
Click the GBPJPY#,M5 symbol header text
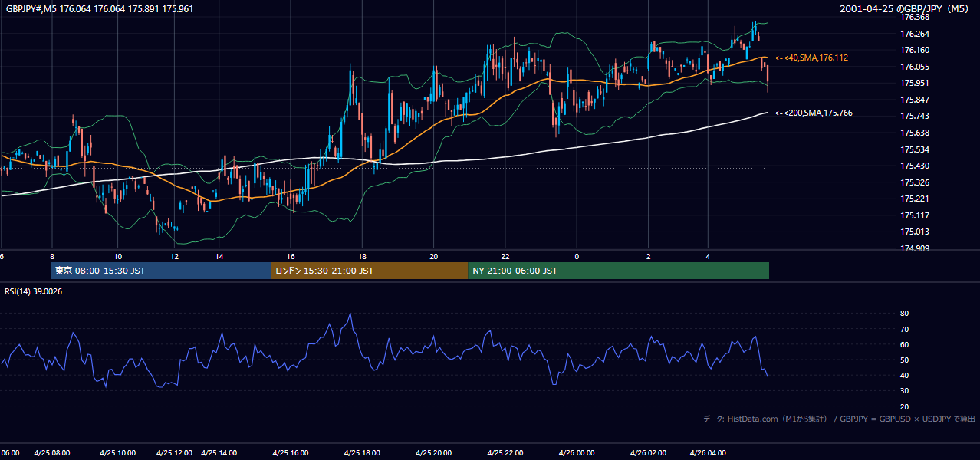pos(99,8)
